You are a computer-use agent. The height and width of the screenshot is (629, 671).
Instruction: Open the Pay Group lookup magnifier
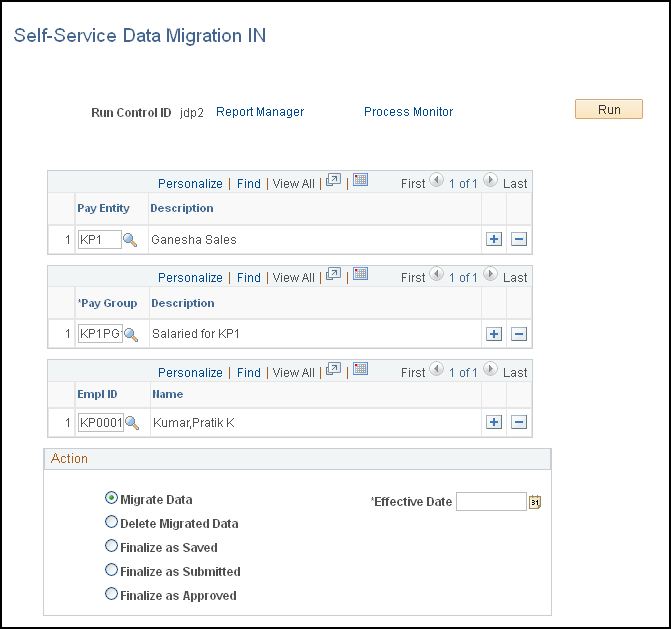point(130,334)
